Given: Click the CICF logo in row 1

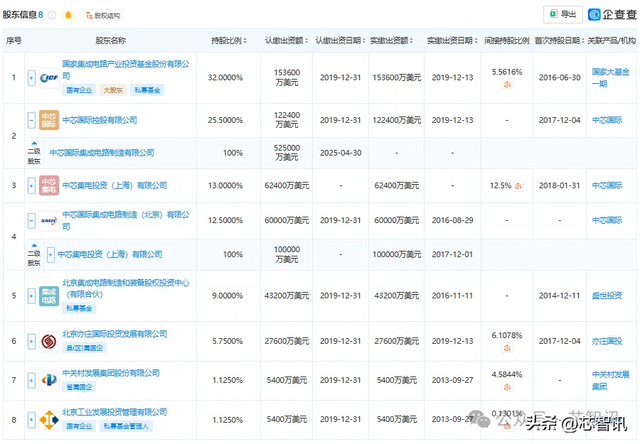Looking at the screenshot, I should click(49, 78).
